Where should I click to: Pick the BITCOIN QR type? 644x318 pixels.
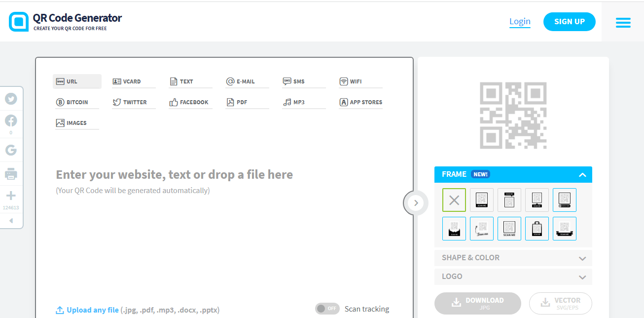(77, 102)
